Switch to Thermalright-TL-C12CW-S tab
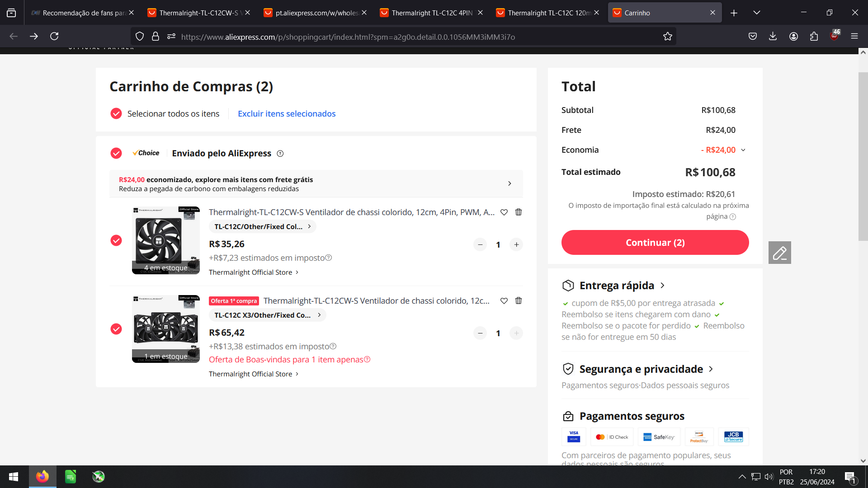This screenshot has height=488, width=868. coord(198,13)
